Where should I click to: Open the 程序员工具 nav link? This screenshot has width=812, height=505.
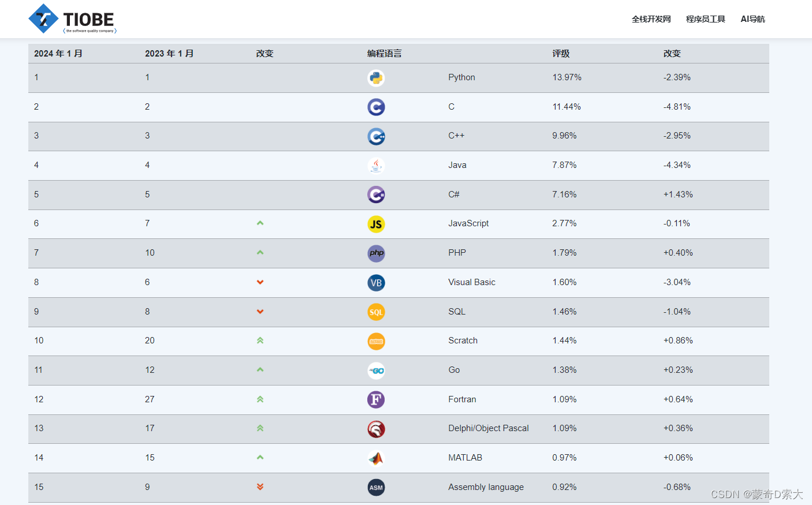click(706, 19)
